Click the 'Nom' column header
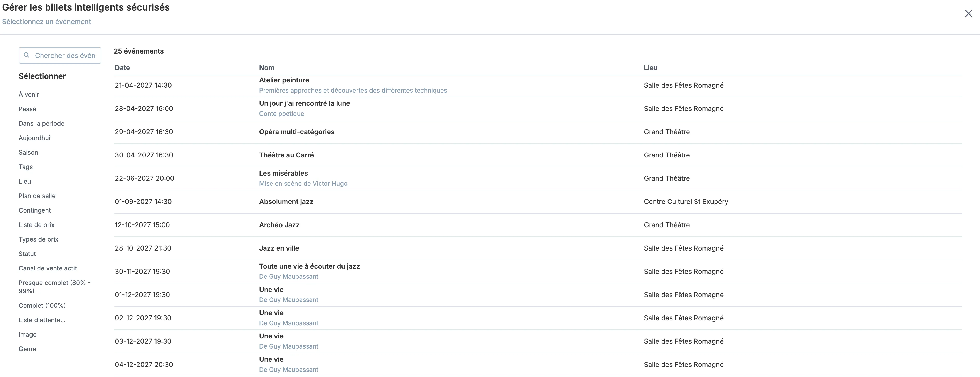The height and width of the screenshot is (377, 980). click(266, 68)
